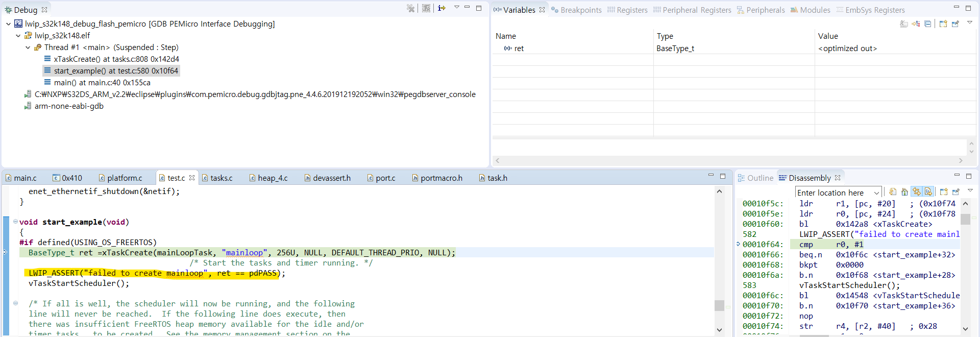Open the Modules tab
980x337 pixels.
(810, 10)
